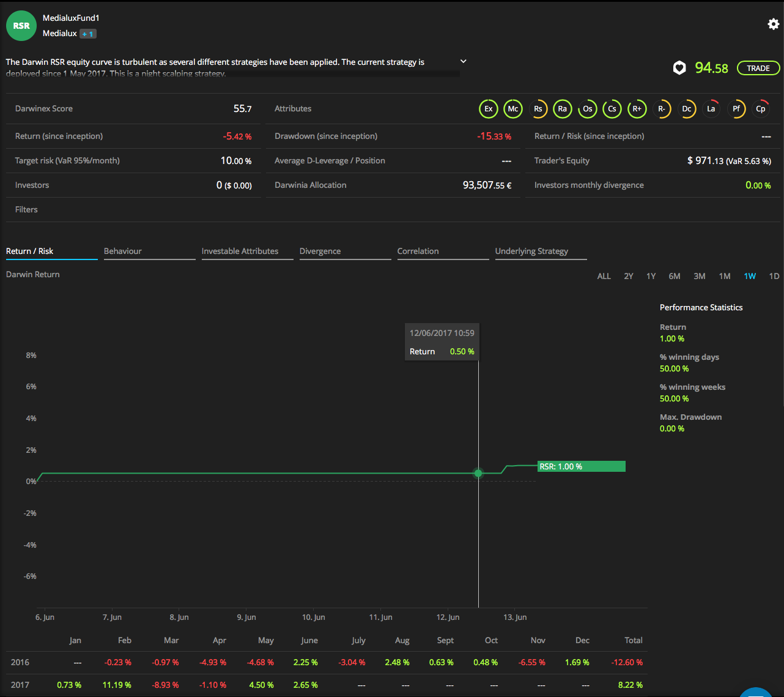The height and width of the screenshot is (697, 784).
Task: Click the R- negative return badge
Action: tap(662, 109)
